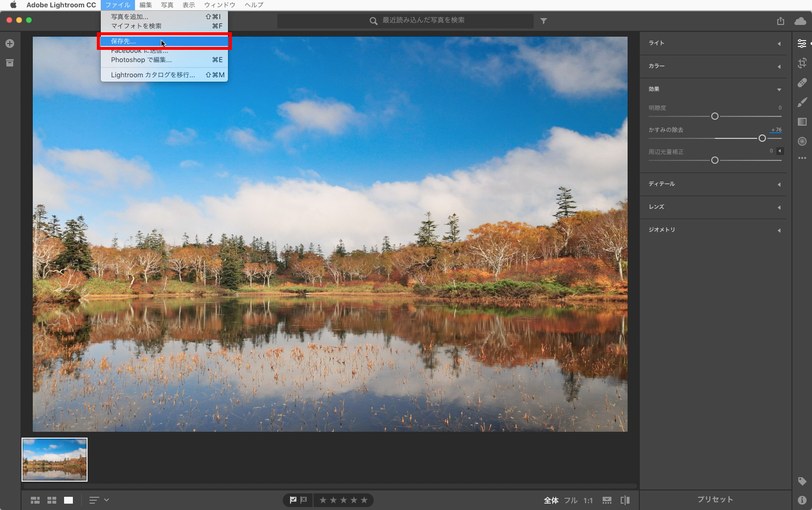This screenshot has width=812, height=510.
Task: Choose 写真を追加... from the menu
Action: pyautogui.click(x=164, y=17)
